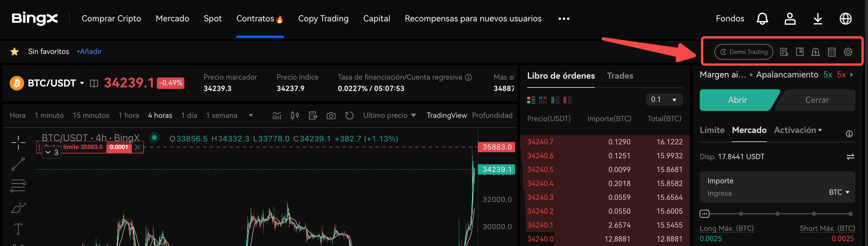Toggle Demo Trading mode
The width and height of the screenshot is (868, 246).
(744, 52)
